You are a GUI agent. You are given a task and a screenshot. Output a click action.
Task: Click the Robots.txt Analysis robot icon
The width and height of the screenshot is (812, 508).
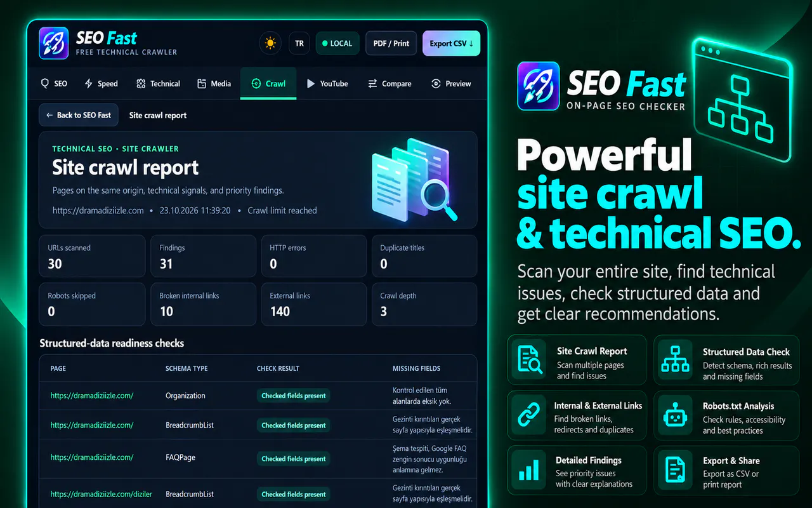(x=675, y=414)
